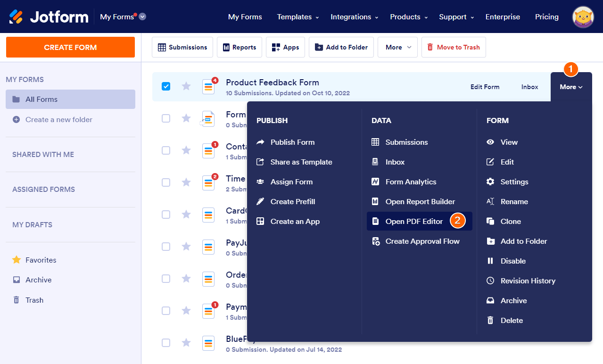
Task: Open the user avatar profile picture
Action: point(583,17)
